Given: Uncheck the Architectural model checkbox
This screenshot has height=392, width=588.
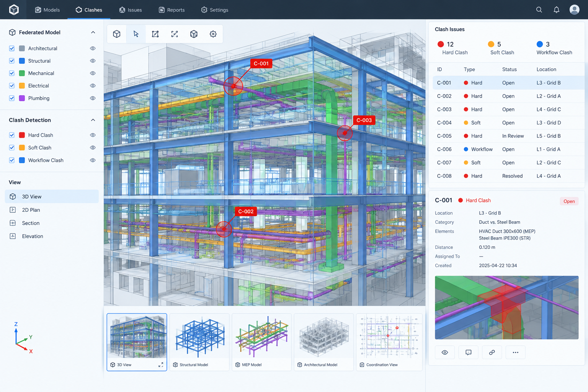Looking at the screenshot, I should 12,49.
